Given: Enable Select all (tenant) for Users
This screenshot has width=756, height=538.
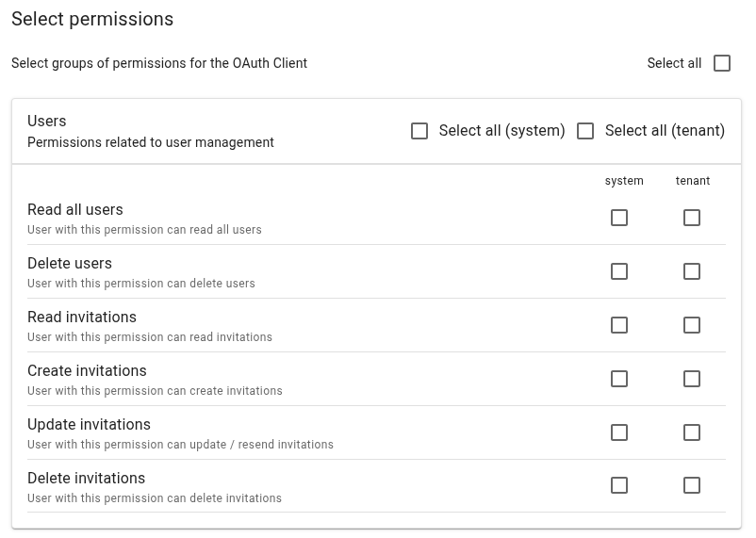Looking at the screenshot, I should [585, 131].
